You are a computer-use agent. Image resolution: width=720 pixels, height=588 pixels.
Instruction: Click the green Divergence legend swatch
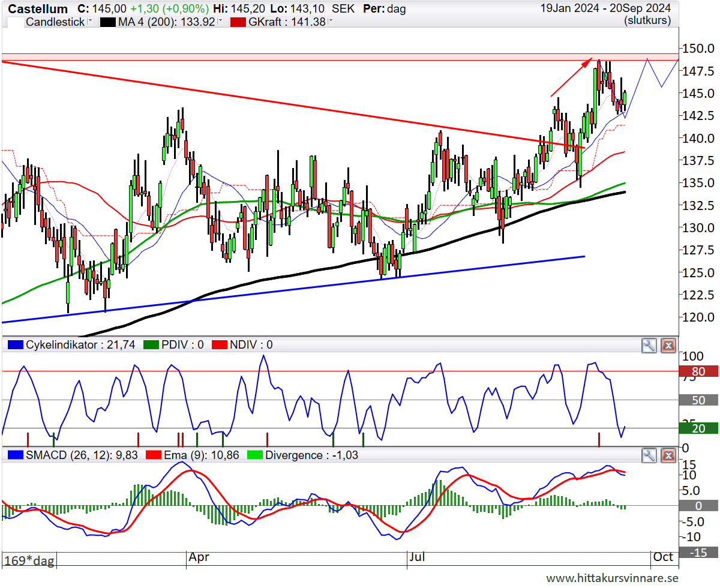click(x=256, y=455)
